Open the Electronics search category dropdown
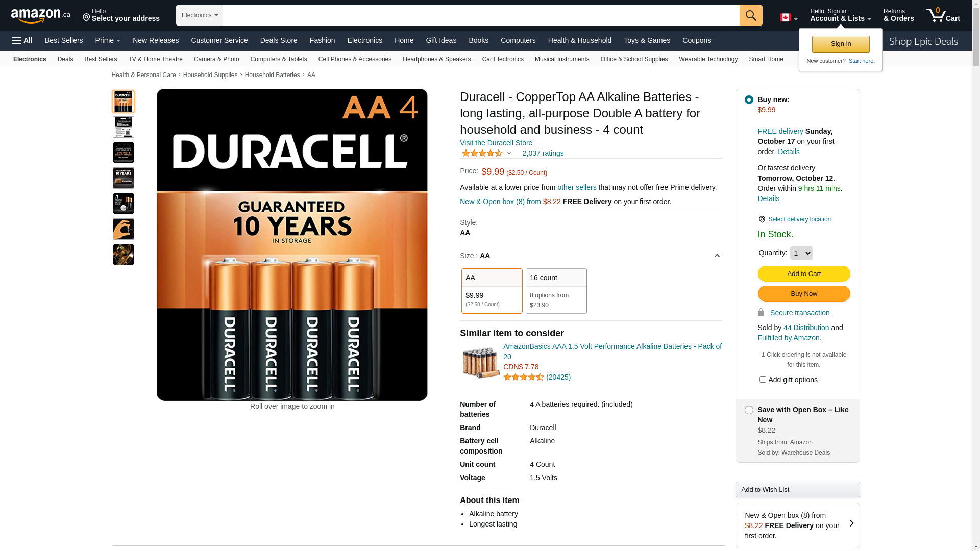 [200, 15]
